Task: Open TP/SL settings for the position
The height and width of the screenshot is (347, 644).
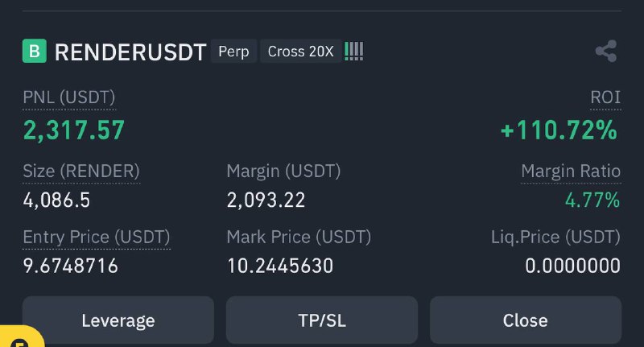Action: coord(322,320)
